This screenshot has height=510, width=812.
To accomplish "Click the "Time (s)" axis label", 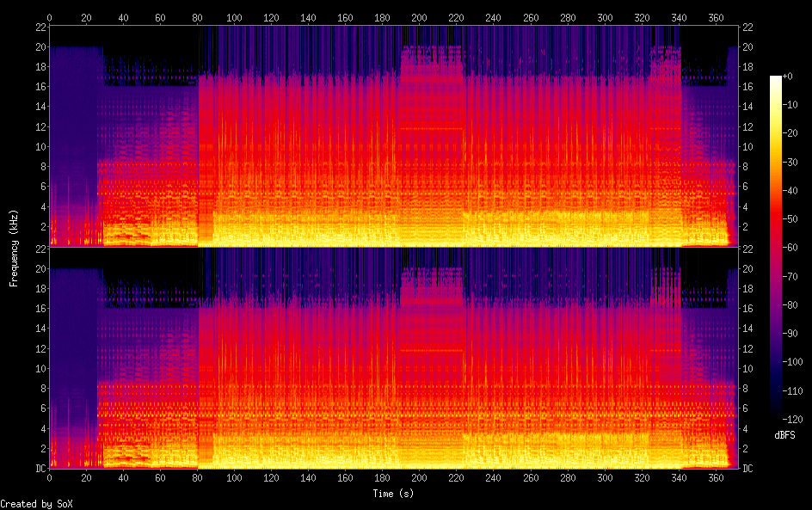I will tap(395, 494).
